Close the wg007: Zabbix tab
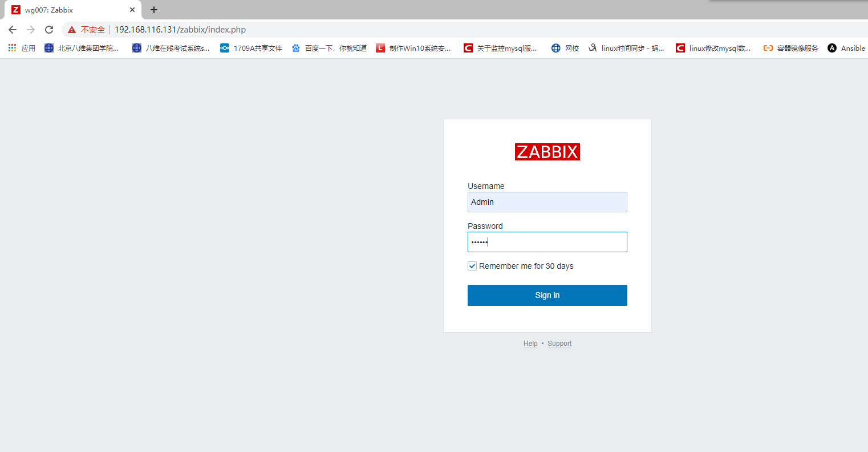The width and height of the screenshot is (868, 452). point(132,10)
